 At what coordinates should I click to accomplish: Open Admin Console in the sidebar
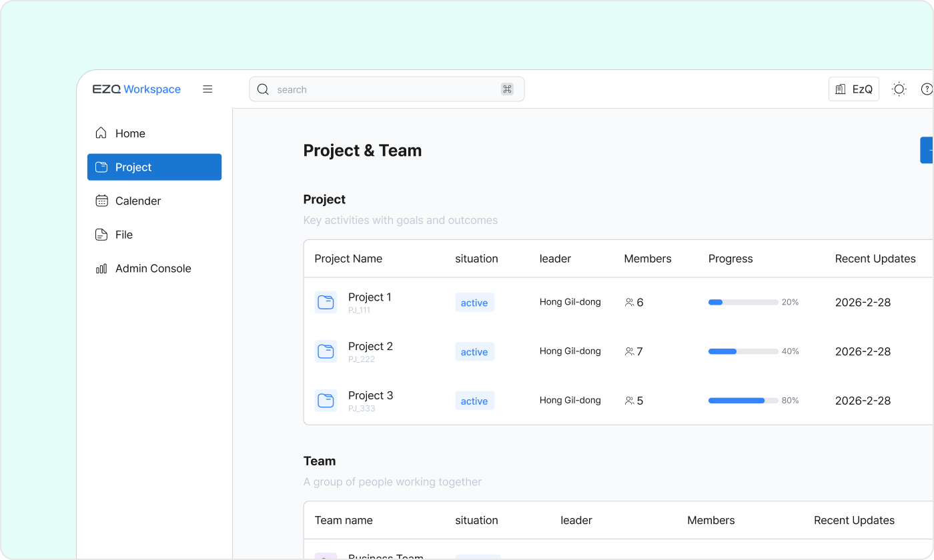pos(154,269)
